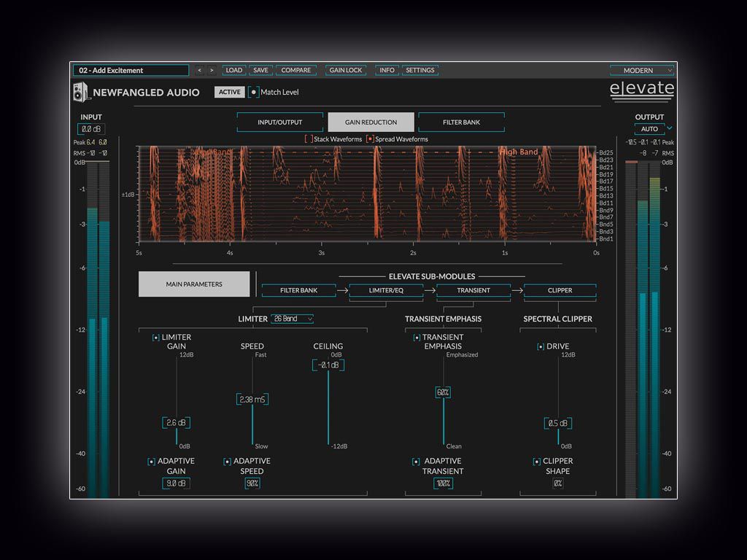Click the Limiter Gain 2.6 dB slider handle

pyautogui.click(x=177, y=422)
